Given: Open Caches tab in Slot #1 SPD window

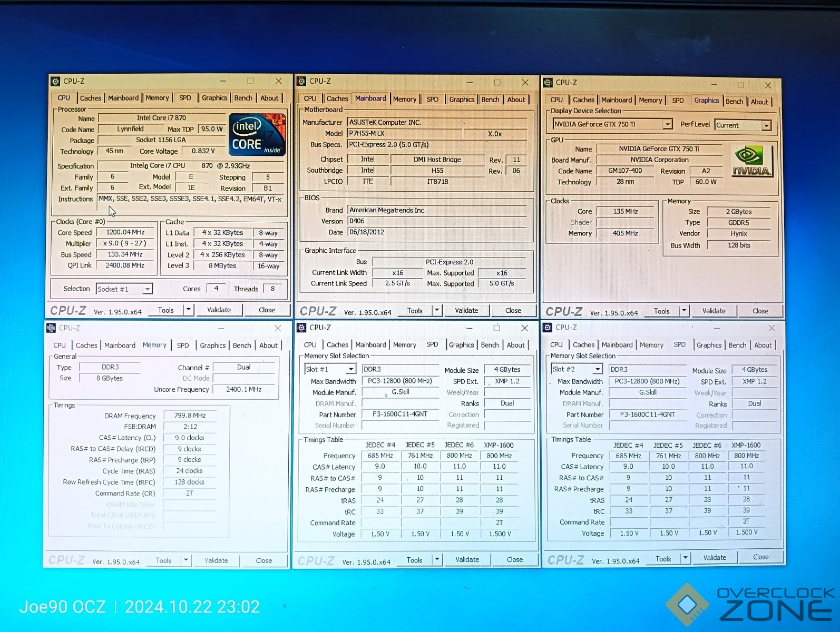Looking at the screenshot, I should point(337,344).
